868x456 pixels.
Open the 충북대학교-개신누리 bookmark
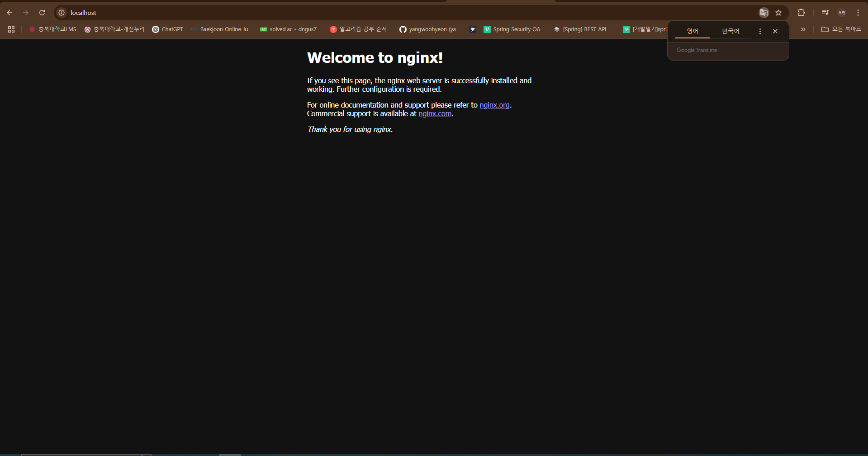114,29
